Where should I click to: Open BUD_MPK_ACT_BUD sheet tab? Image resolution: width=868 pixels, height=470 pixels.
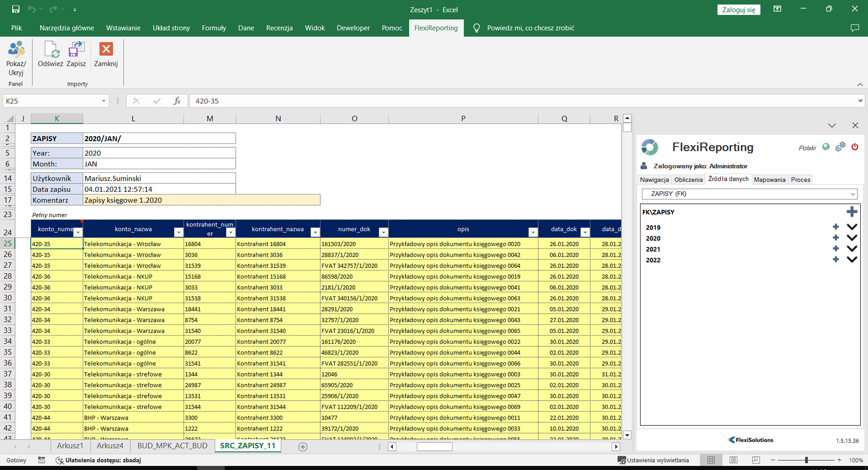172,446
